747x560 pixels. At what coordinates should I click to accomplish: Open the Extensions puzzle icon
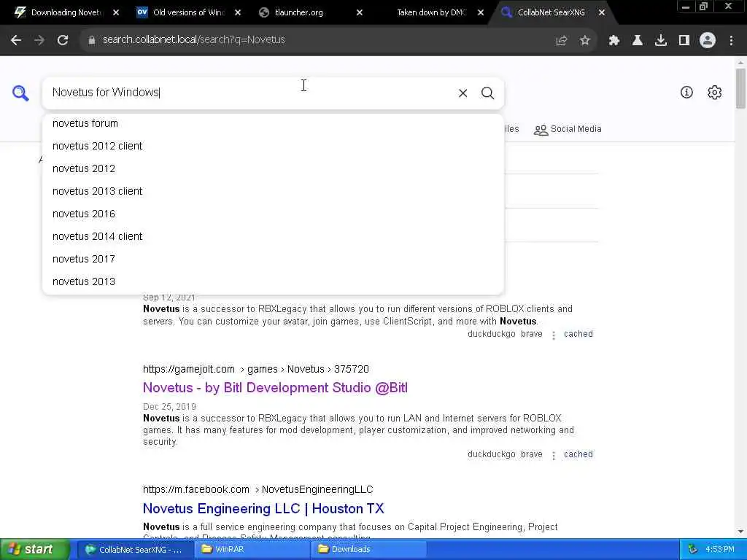(x=614, y=41)
